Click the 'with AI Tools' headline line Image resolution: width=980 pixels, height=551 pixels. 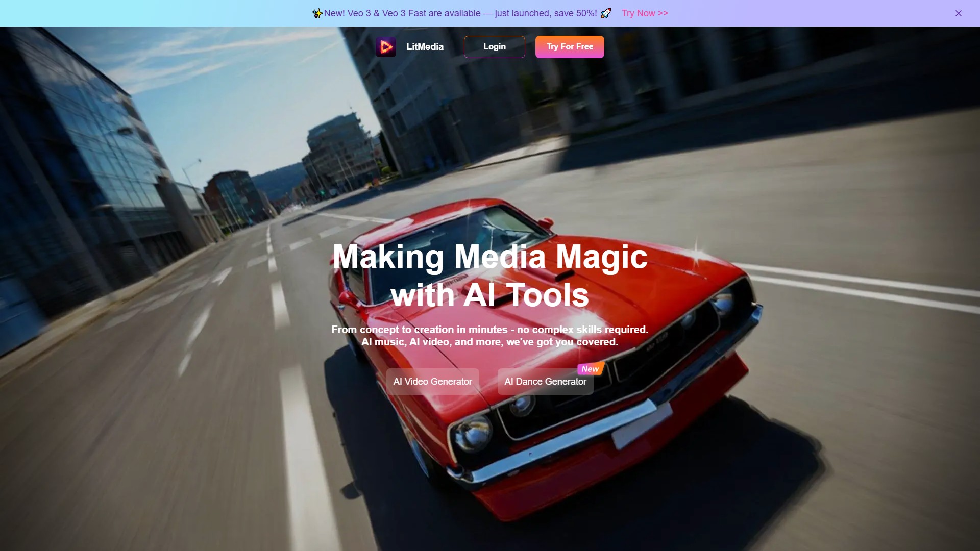point(489,295)
